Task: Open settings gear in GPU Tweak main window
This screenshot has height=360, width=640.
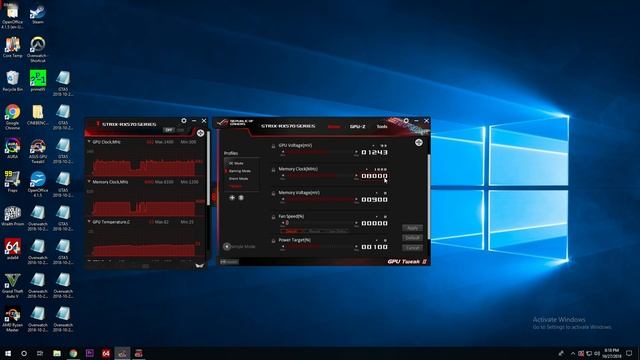Action: coord(406,121)
